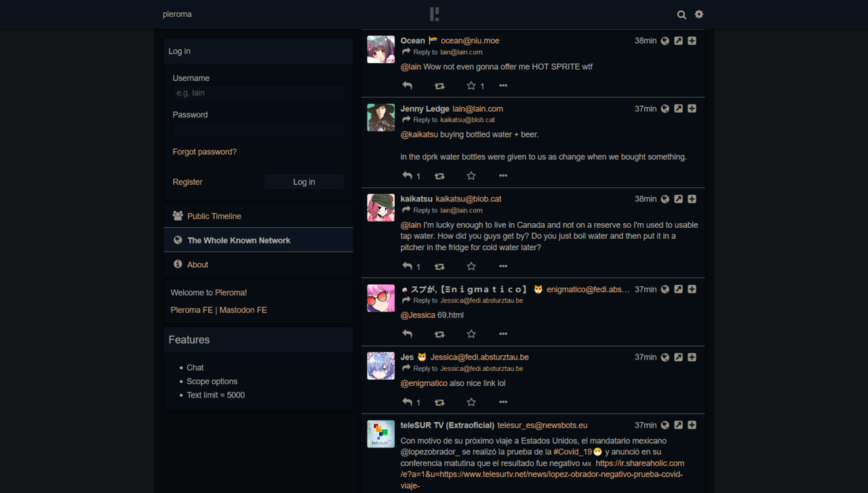Image resolution: width=868 pixels, height=493 pixels.
Task: Repeat Jenny Ledge's bottled water post
Action: 439,176
